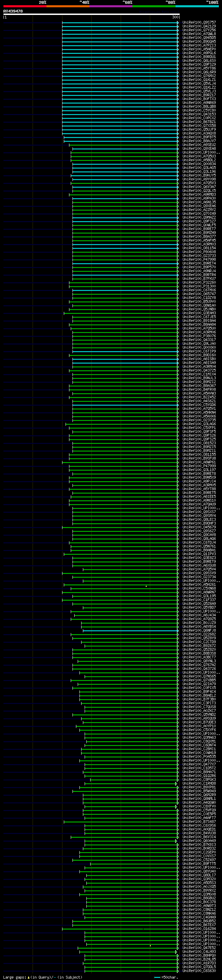This screenshot has height=980, width=222.
Task: Click hit label UniRef100_A8J434
Action: (199, 615)
